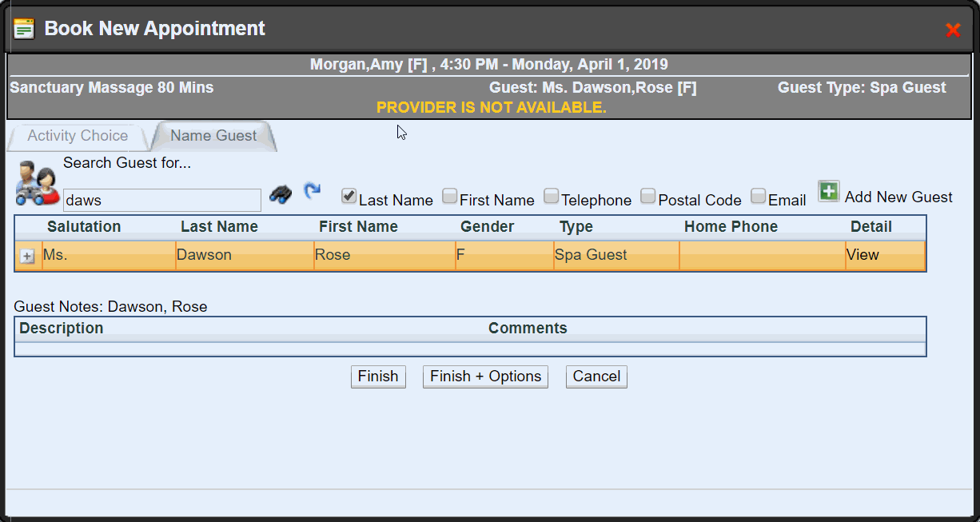
Task: Sort by the Last Name column header
Action: click(x=219, y=227)
